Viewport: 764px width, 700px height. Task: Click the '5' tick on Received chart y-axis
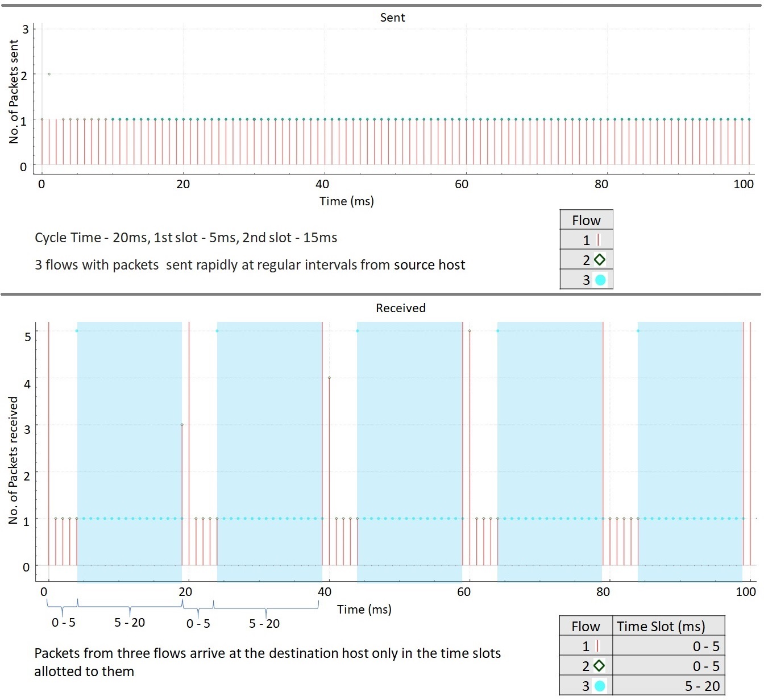(27, 337)
